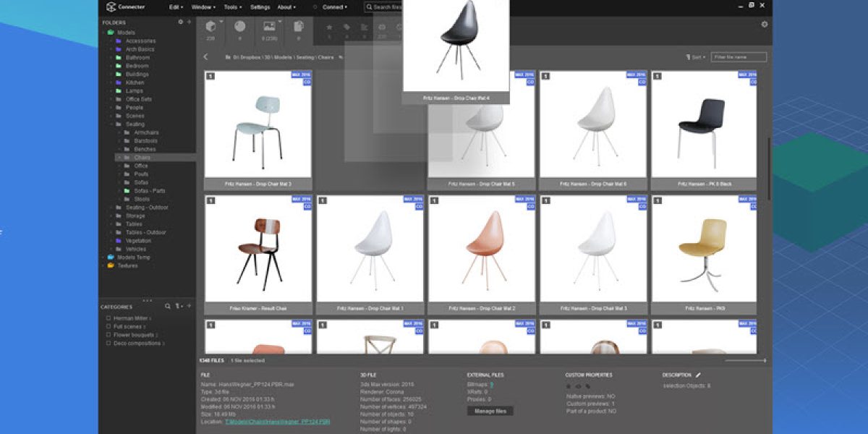
Task: Select the Armchairs folder in the tree
Action: 145,132
